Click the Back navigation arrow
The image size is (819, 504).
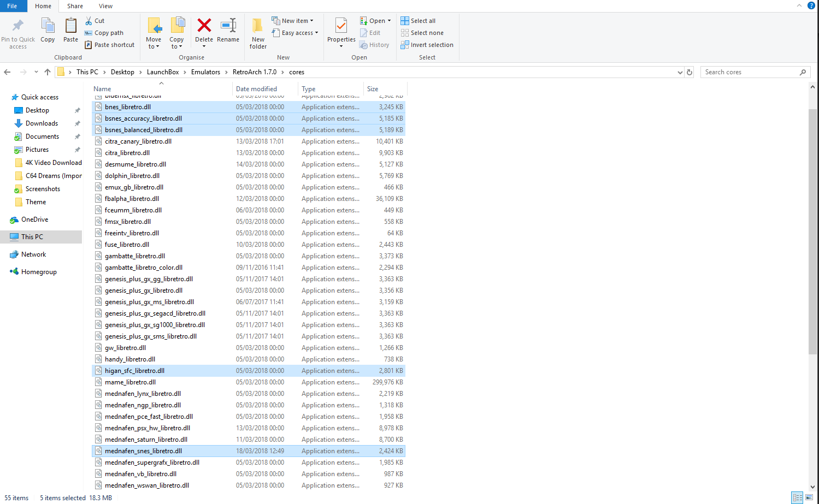[x=7, y=72]
